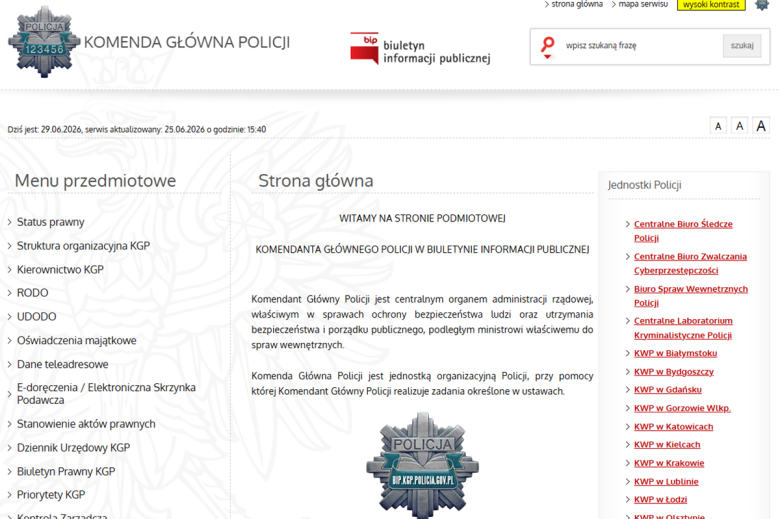Follow Centralne Biuro Śledcze Policji link
Image resolution: width=780 pixels, height=519 pixels.
(x=683, y=231)
